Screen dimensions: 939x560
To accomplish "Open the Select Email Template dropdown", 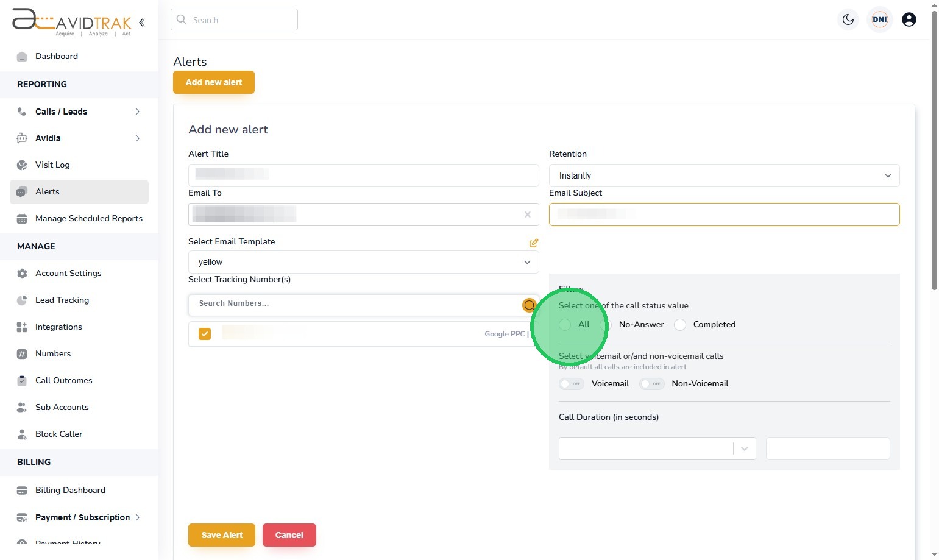I will [364, 262].
